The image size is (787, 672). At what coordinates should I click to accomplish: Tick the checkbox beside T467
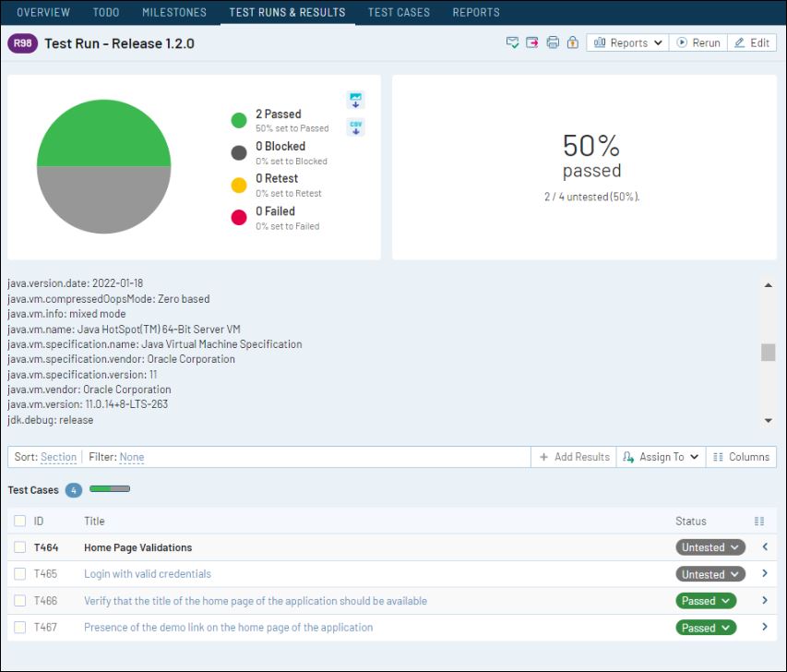pos(20,628)
